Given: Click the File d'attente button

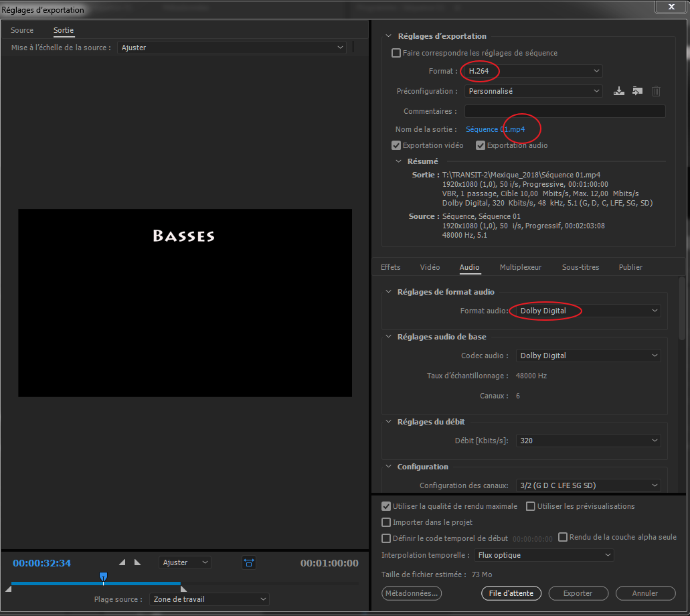Looking at the screenshot, I should (x=511, y=593).
